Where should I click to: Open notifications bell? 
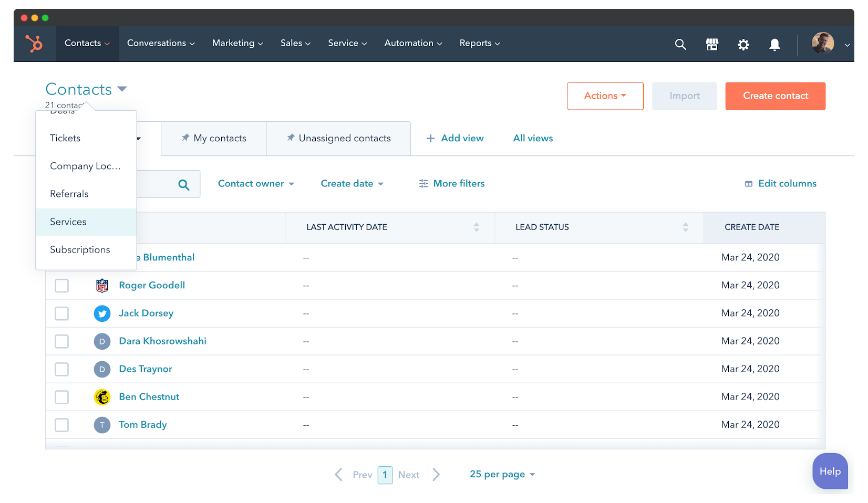(x=774, y=45)
